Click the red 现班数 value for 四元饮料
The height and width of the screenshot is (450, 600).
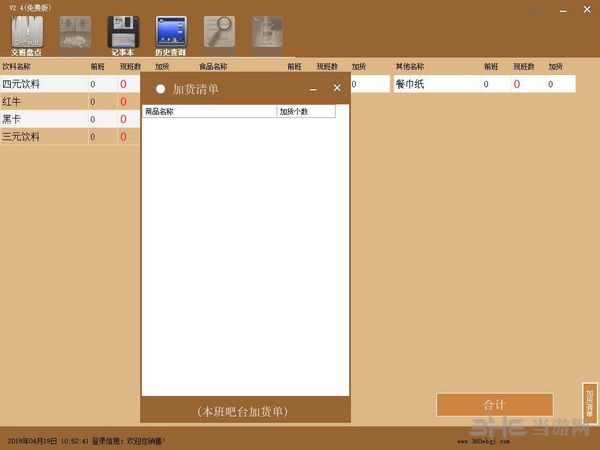tap(123, 84)
